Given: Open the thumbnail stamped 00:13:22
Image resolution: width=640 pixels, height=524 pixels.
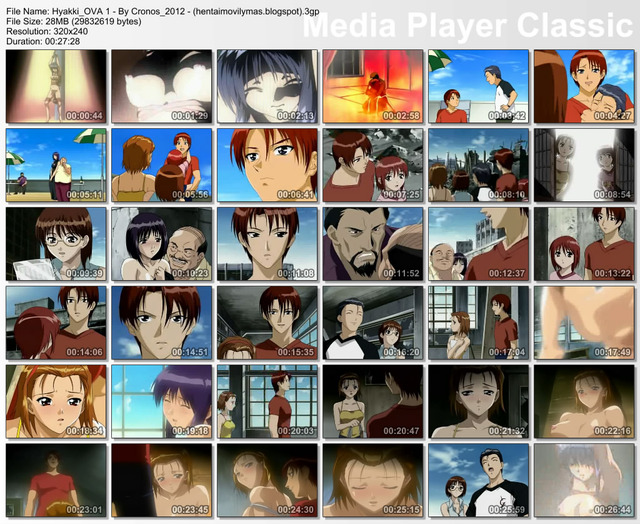Looking at the screenshot, I should click(584, 244).
